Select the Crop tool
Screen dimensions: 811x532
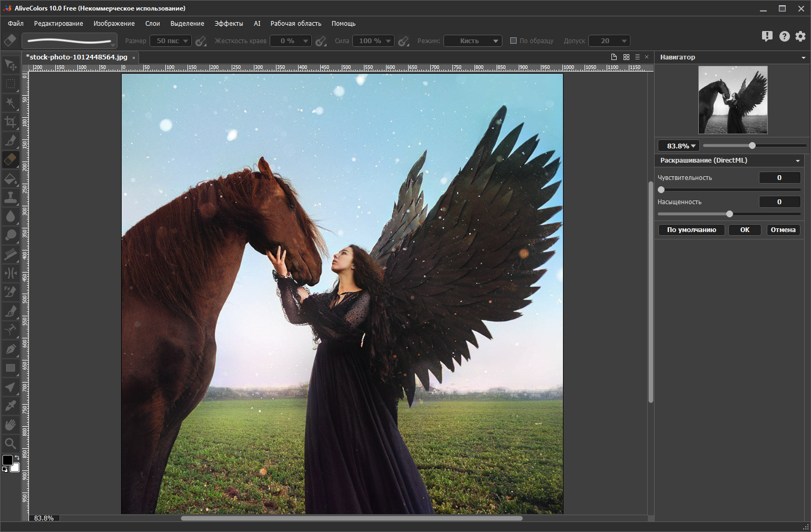10,122
